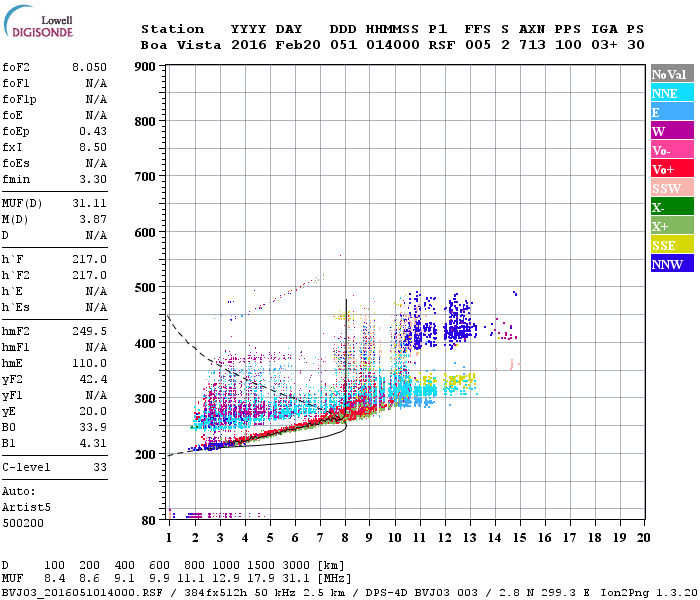Click the foEp value 0.43
This screenshot has width=700, height=600.
[93, 131]
